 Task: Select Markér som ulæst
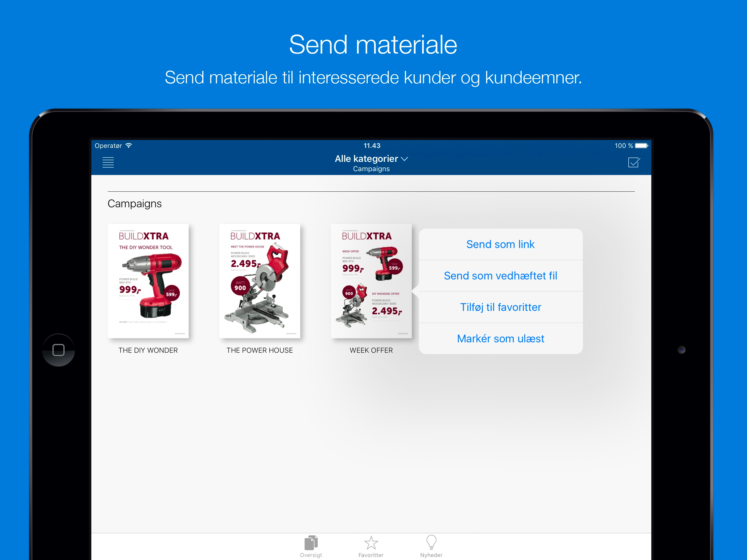click(500, 339)
